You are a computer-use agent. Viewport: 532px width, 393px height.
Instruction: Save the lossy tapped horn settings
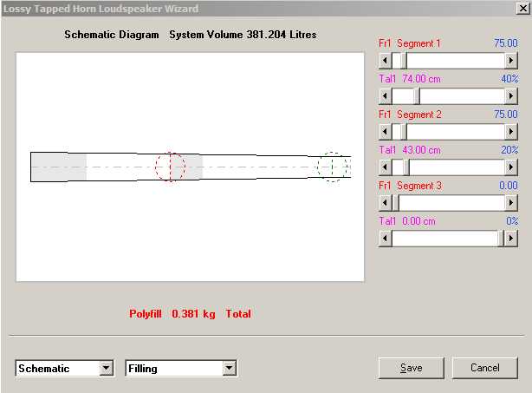pos(412,368)
